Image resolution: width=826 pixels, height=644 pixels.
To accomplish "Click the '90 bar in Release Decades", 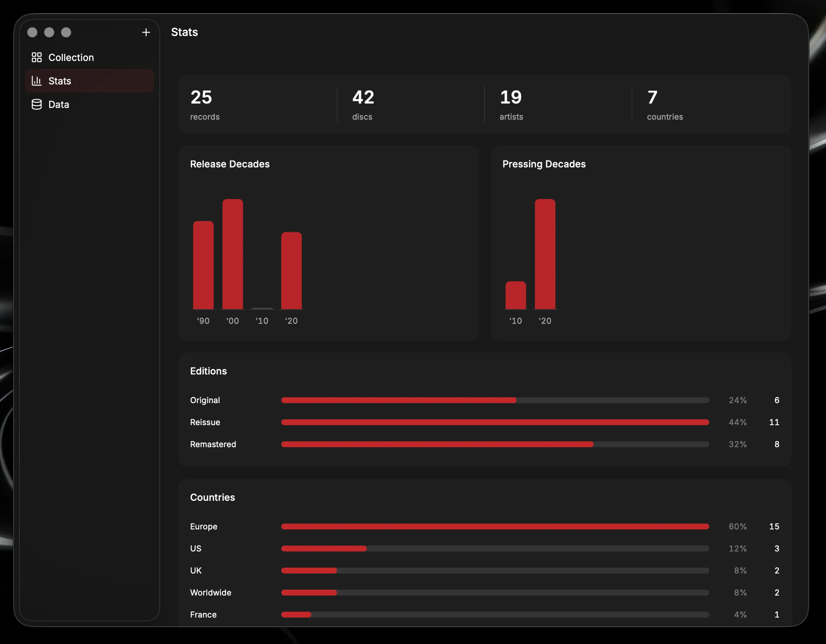I will (203, 265).
